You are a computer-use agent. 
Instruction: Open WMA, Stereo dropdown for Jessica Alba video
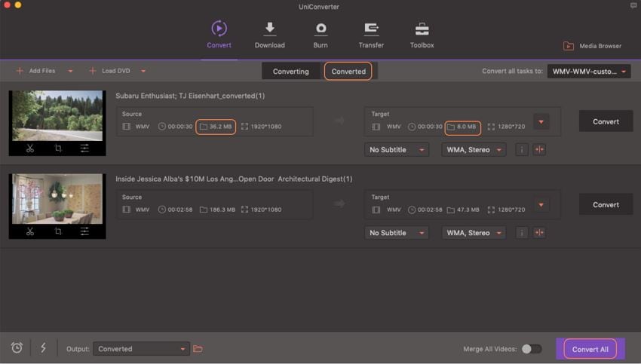click(474, 233)
